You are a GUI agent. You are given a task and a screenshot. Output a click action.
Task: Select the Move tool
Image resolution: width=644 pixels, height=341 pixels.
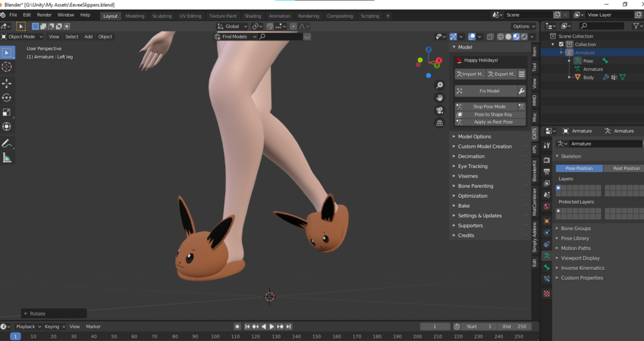[7, 83]
